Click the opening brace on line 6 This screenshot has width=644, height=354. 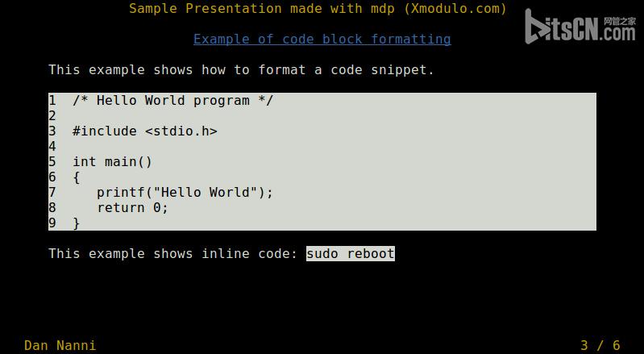pos(77,177)
